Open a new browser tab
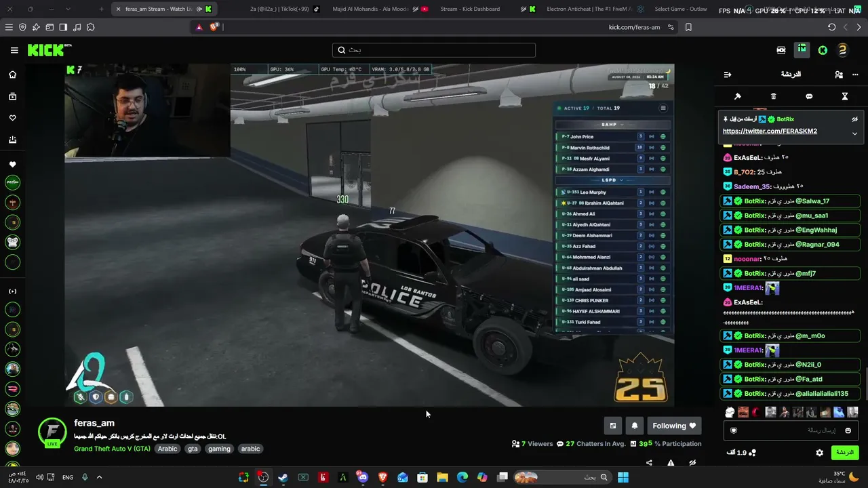The height and width of the screenshot is (488, 868). (102, 9)
